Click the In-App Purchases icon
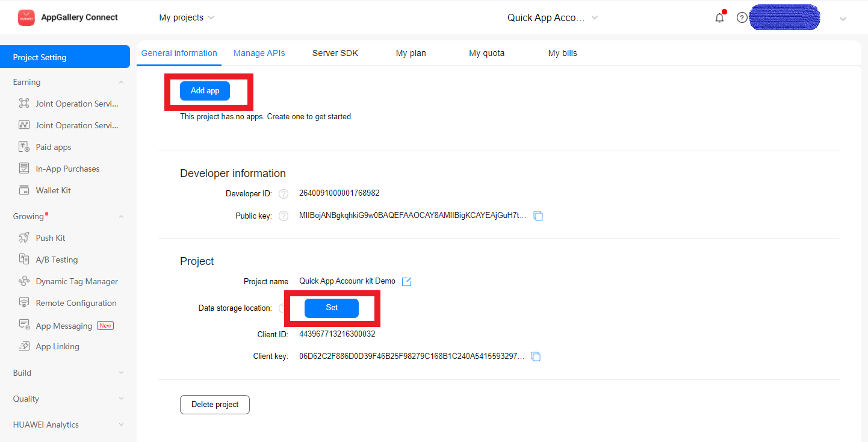This screenshot has width=868, height=442. pos(24,169)
